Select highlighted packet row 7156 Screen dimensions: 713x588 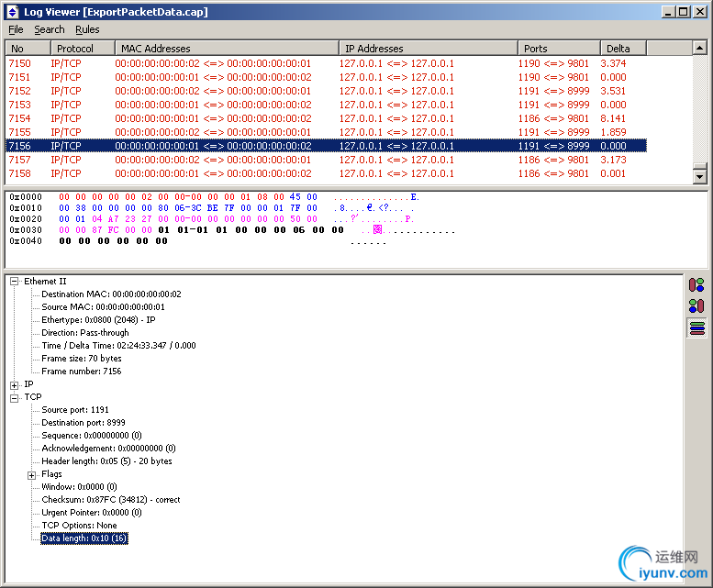(x=326, y=146)
